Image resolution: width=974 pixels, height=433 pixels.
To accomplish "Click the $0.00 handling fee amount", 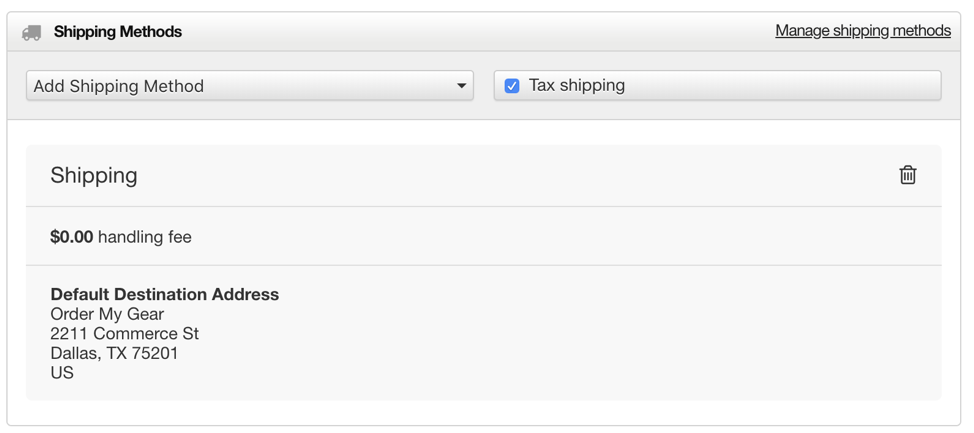I will [x=71, y=237].
